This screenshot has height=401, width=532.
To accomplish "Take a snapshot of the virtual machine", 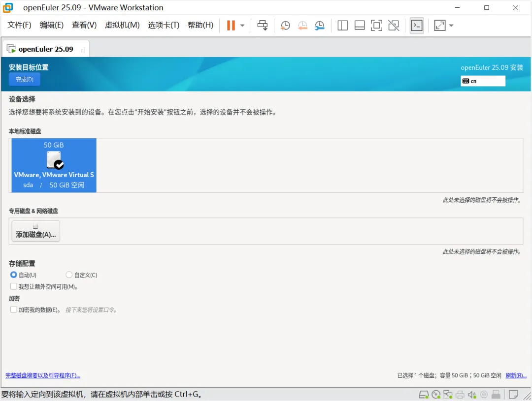I will coord(285,26).
